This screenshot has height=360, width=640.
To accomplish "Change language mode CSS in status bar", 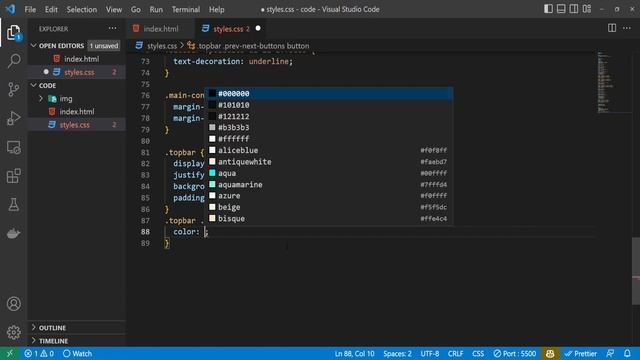I will [478, 353].
